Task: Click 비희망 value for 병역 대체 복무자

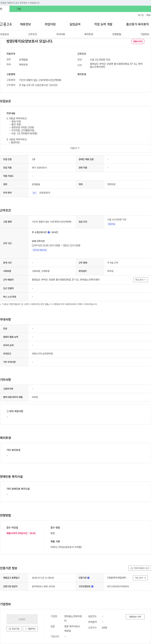Action: coord(35,397)
